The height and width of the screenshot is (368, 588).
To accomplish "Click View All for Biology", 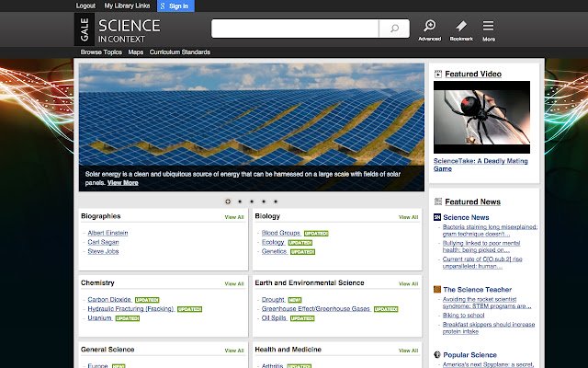I will coord(408,217).
